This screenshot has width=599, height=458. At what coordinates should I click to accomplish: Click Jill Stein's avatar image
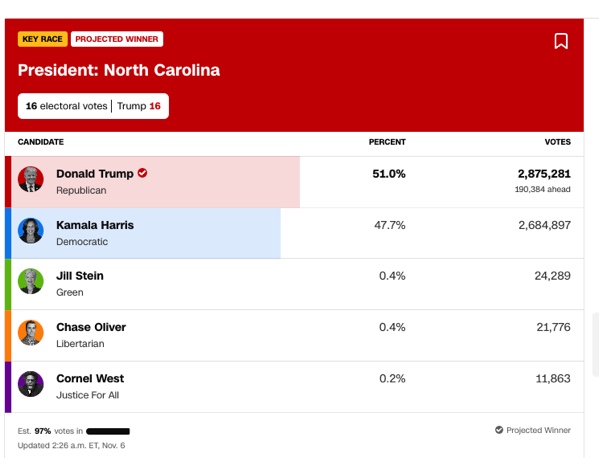[31, 282]
